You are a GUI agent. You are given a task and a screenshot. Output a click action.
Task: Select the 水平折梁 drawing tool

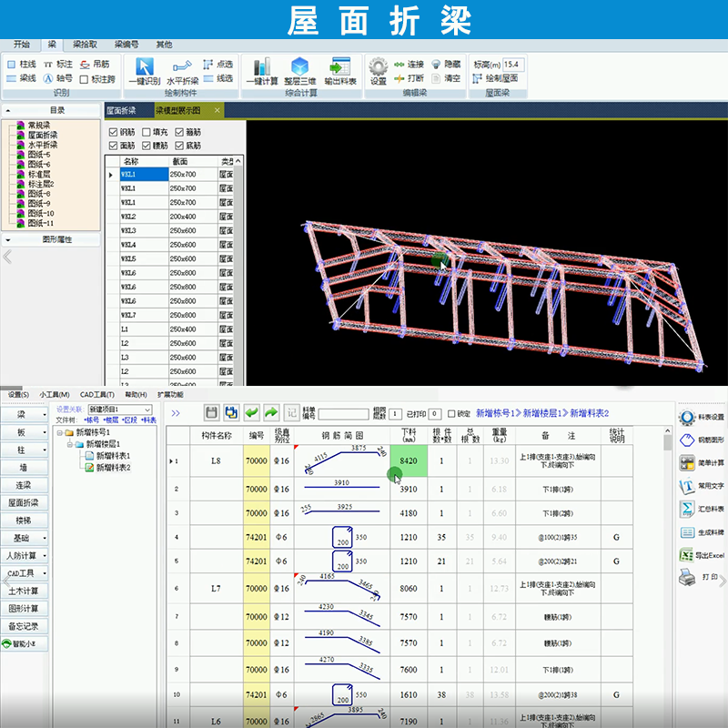pyautogui.click(x=182, y=72)
